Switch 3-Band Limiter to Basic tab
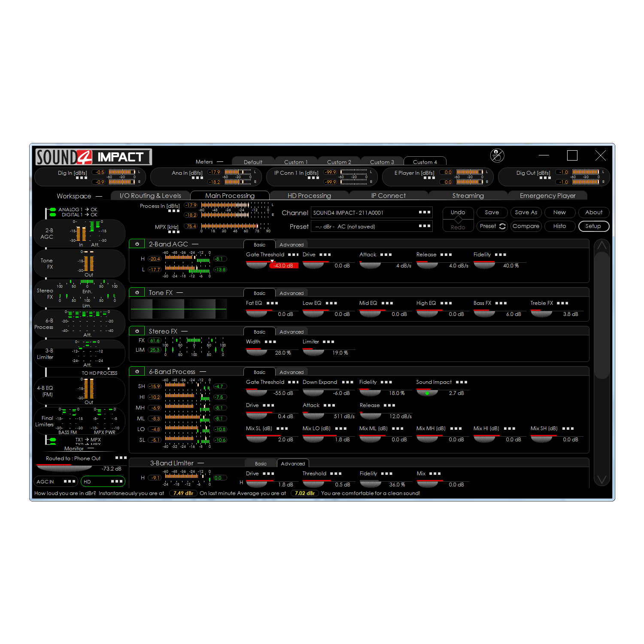 (261, 464)
